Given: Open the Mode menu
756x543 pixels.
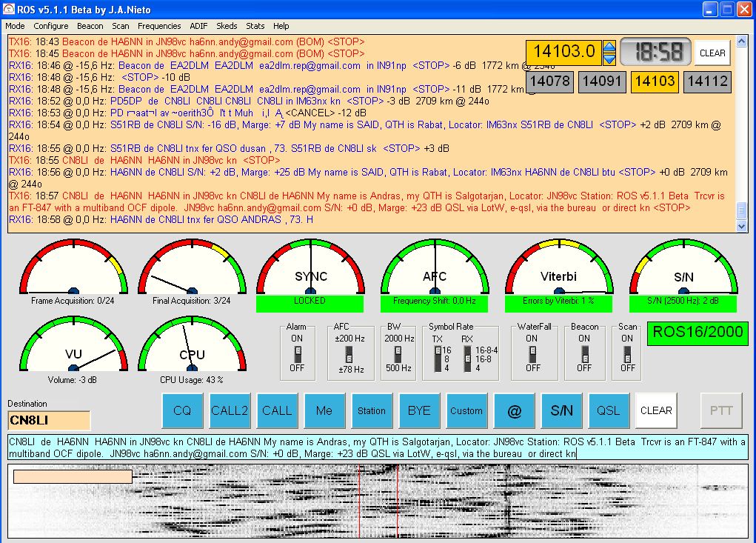Looking at the screenshot, I should pyautogui.click(x=15, y=26).
